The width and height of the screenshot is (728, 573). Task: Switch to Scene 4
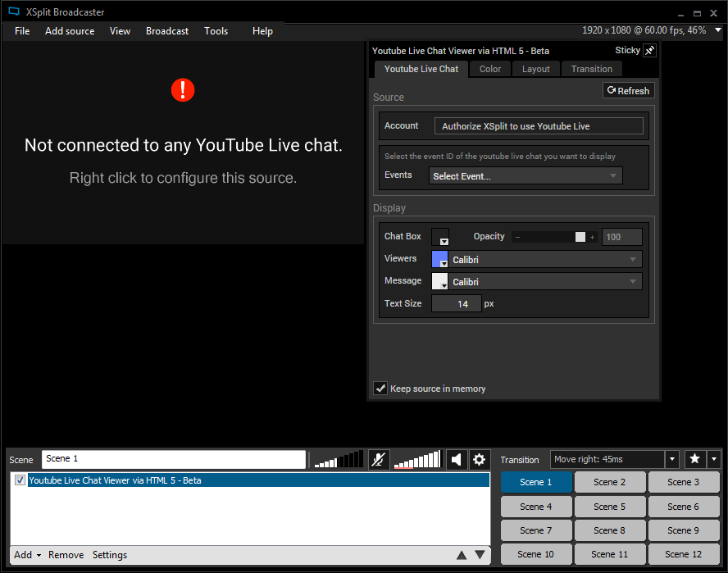coord(536,507)
